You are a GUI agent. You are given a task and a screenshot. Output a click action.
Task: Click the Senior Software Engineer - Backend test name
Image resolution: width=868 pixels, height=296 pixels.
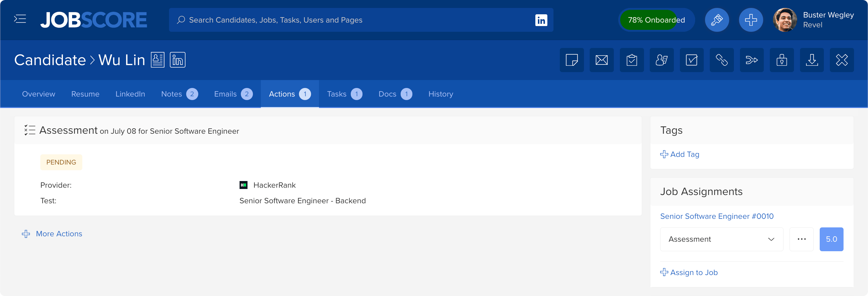(302, 201)
